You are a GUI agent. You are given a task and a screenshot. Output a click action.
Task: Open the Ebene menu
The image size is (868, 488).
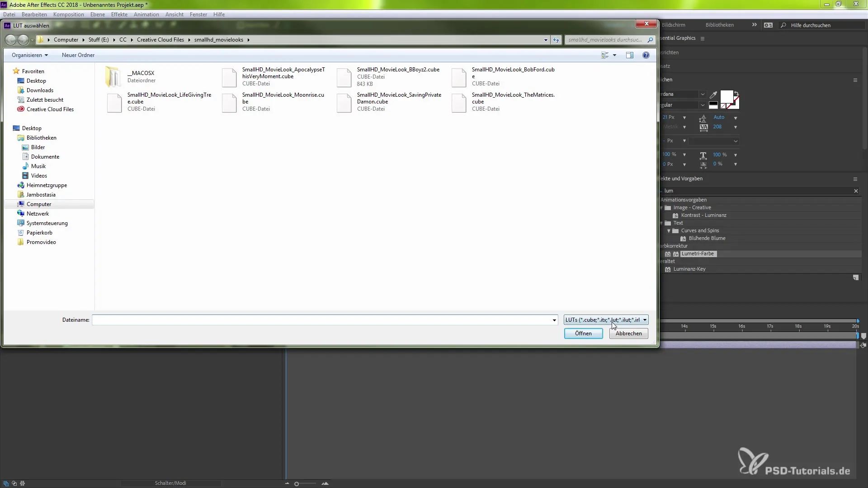click(x=98, y=14)
